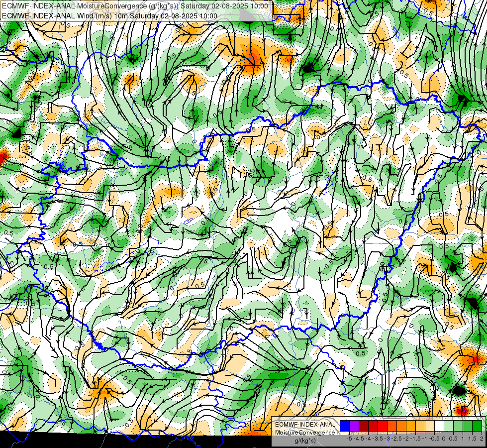Pick the red-orange swatch between -3 and -2.5

coord(392,426)
